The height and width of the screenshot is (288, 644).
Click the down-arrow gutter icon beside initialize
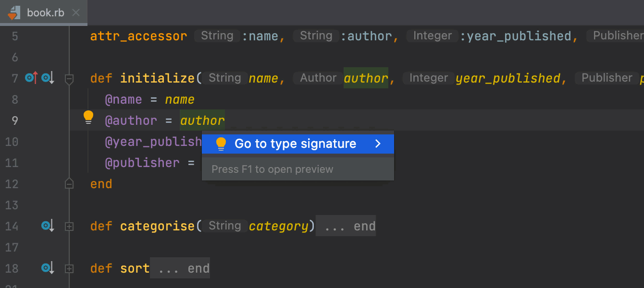point(48,78)
